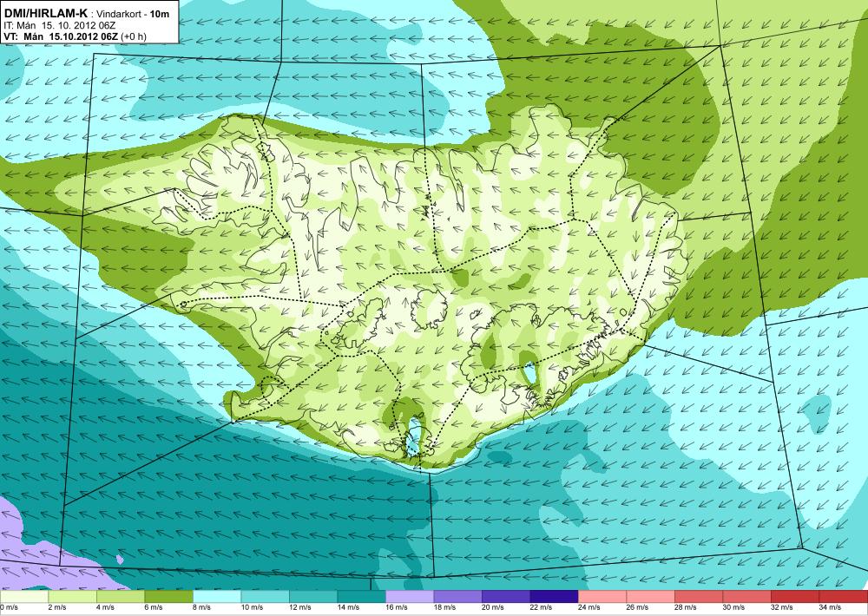
Task: Pick the green 4–6 m/s legend swatch
Action: [121, 597]
